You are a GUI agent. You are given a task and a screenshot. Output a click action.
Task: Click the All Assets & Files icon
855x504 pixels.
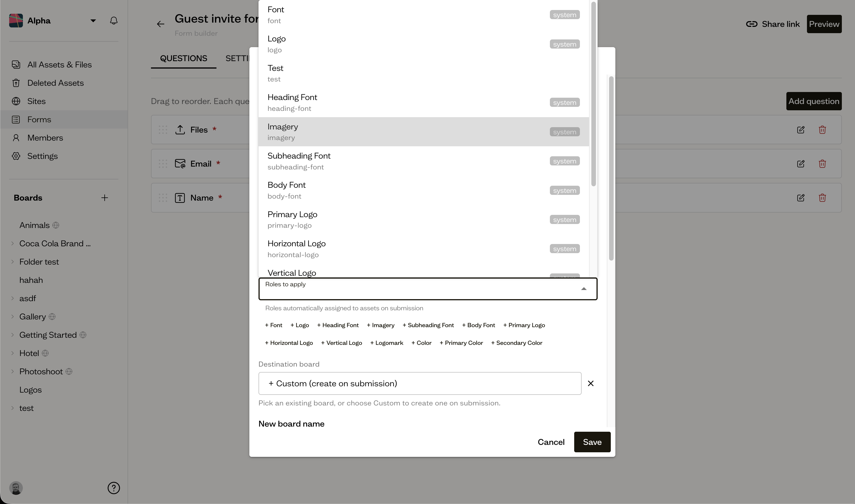16,65
